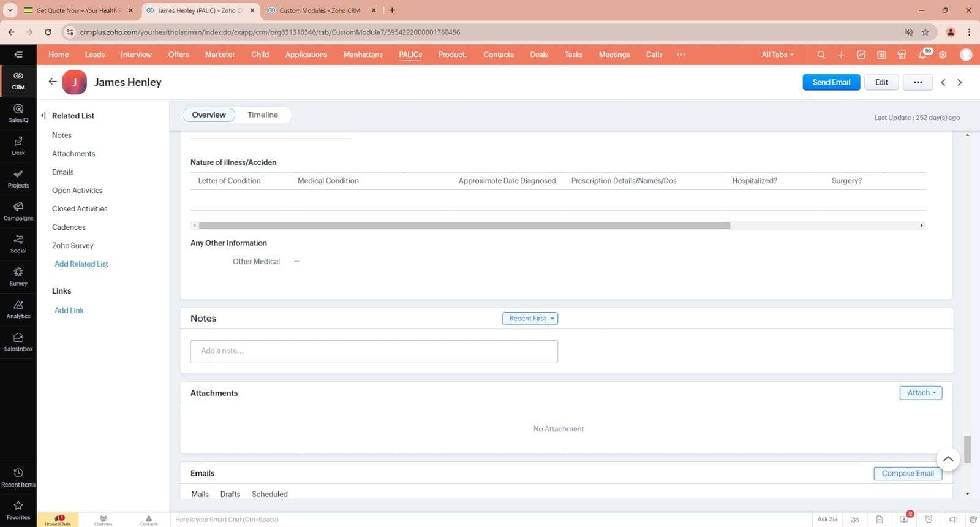This screenshot has height=527, width=980.
Task: Open Analytics from the left sidebar
Action: (x=18, y=309)
